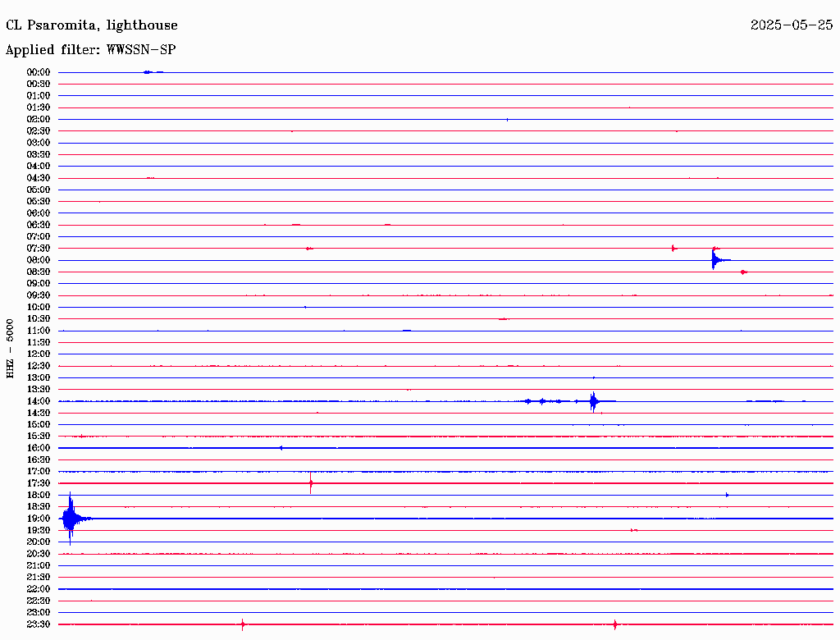The image size is (840, 640).
Task: Click the vertical 'HHZ - 5000' axis label
Action: (10, 349)
